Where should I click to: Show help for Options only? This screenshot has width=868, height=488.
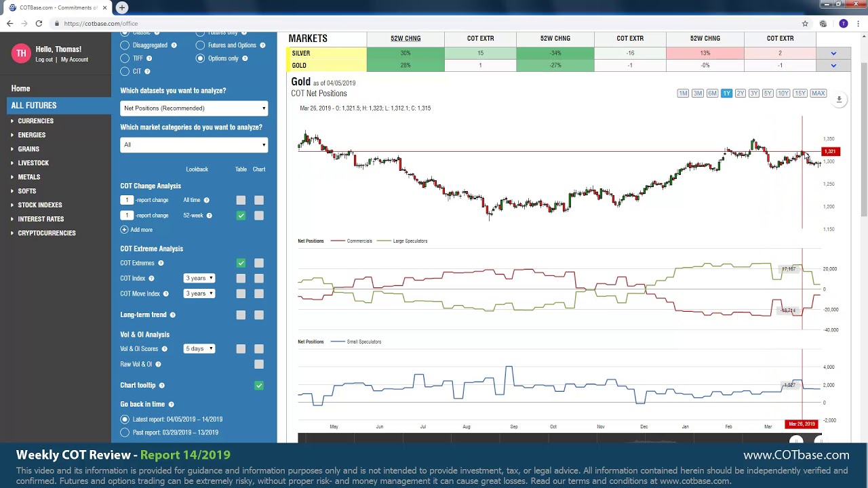(245, 58)
